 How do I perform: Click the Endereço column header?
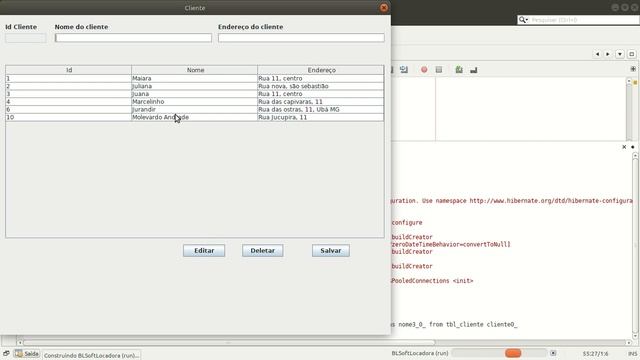pyautogui.click(x=321, y=70)
